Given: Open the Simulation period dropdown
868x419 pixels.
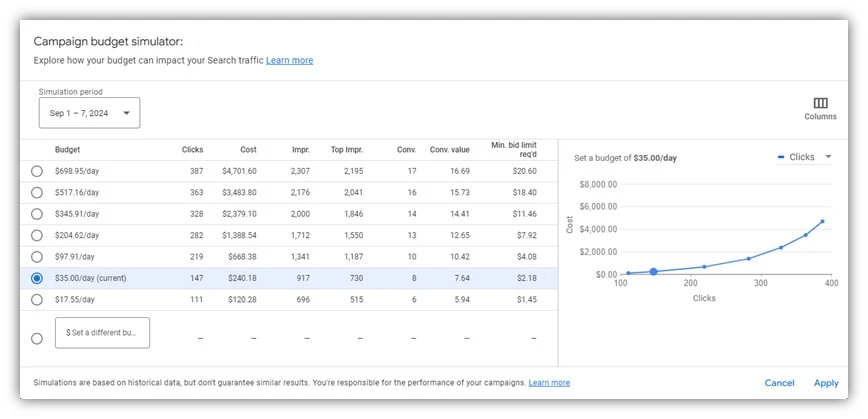Looking at the screenshot, I should [89, 113].
